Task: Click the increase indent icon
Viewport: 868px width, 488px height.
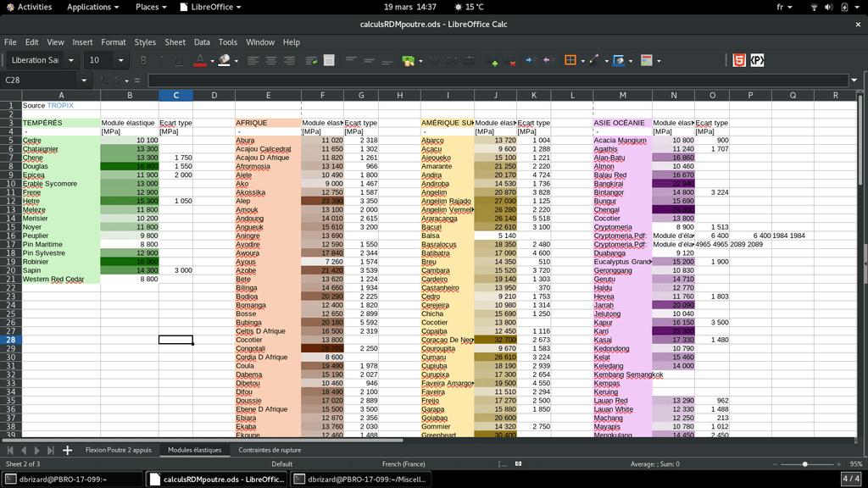Action: (530, 60)
